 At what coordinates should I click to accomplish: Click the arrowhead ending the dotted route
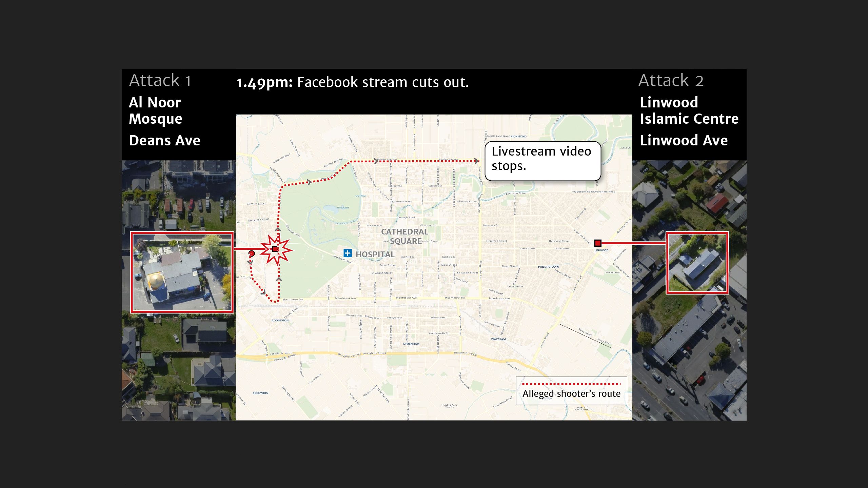tap(477, 161)
